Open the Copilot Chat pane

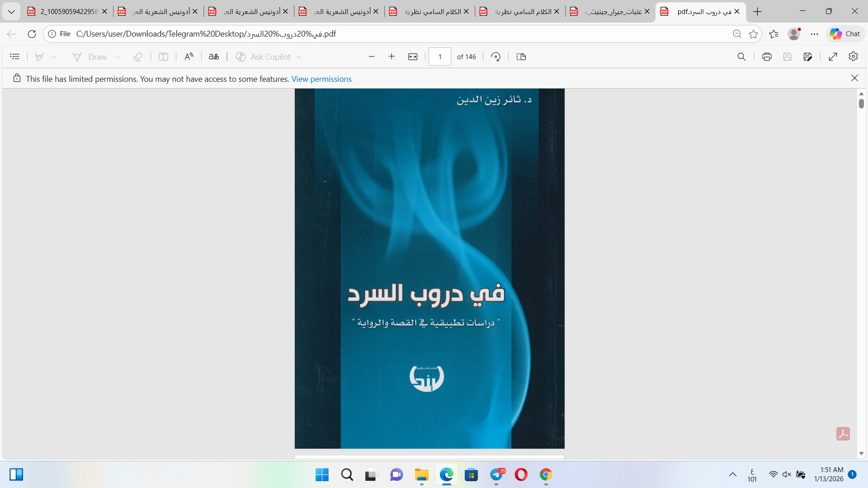pyautogui.click(x=845, y=34)
